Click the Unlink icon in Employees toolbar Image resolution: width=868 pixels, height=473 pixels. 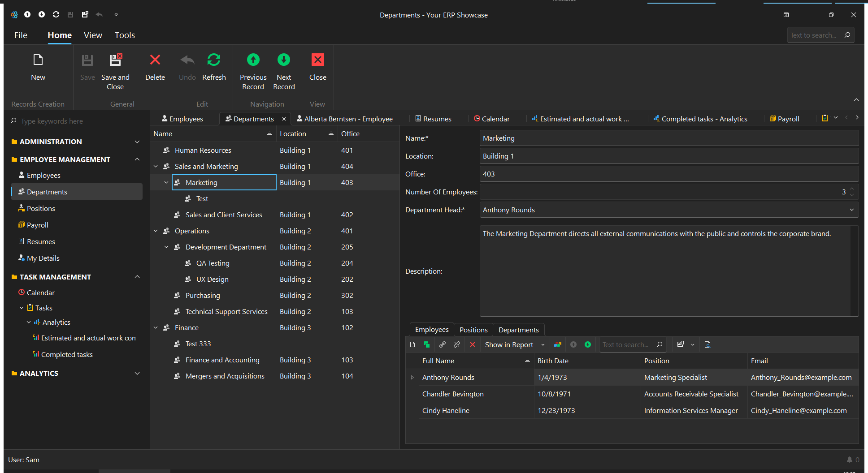pos(457,344)
